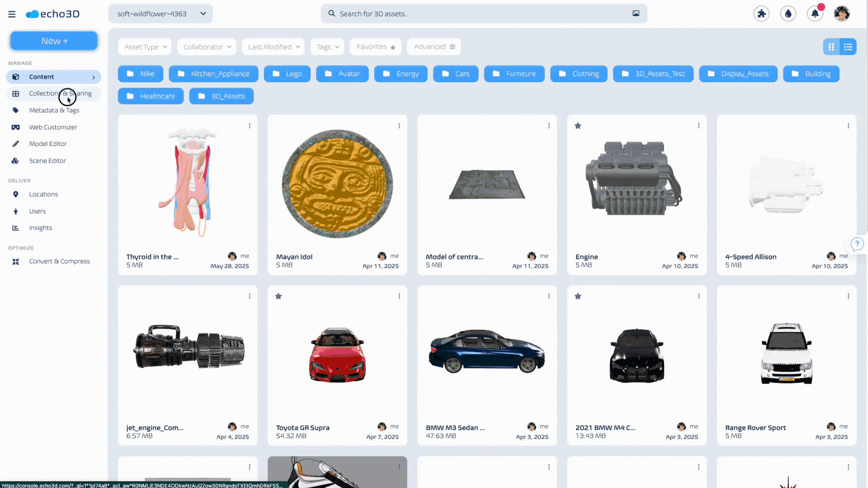Open notifications bell
Viewport: 868px width, 488px height.
pyautogui.click(x=815, y=14)
